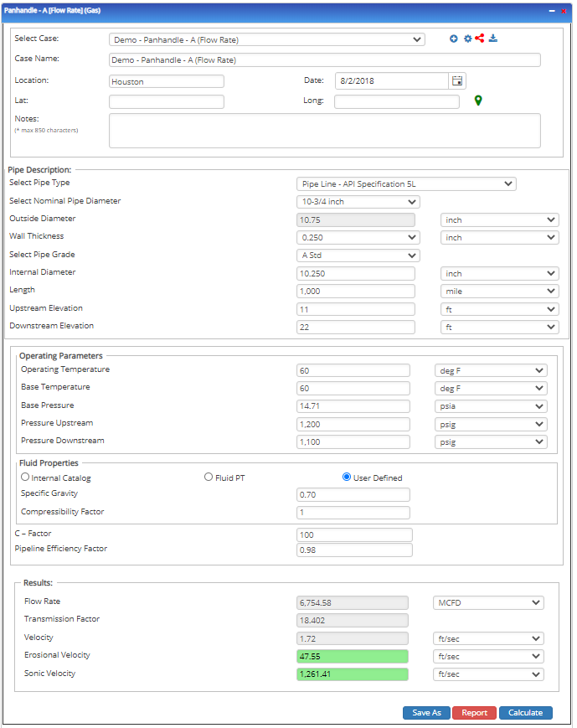Image resolution: width=577 pixels, height=728 pixels.
Task: Open case settings via the gear icon
Action: 468,39
